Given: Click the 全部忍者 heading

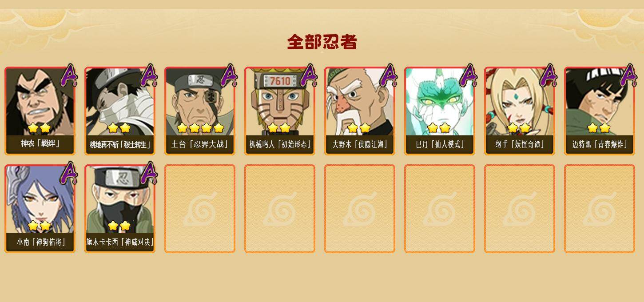Looking at the screenshot, I should 322,42.
